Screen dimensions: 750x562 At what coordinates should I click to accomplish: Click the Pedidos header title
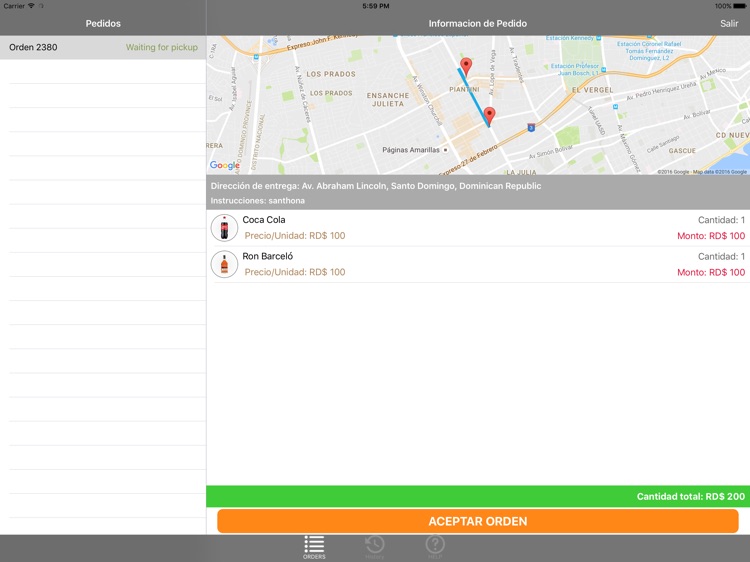[103, 23]
